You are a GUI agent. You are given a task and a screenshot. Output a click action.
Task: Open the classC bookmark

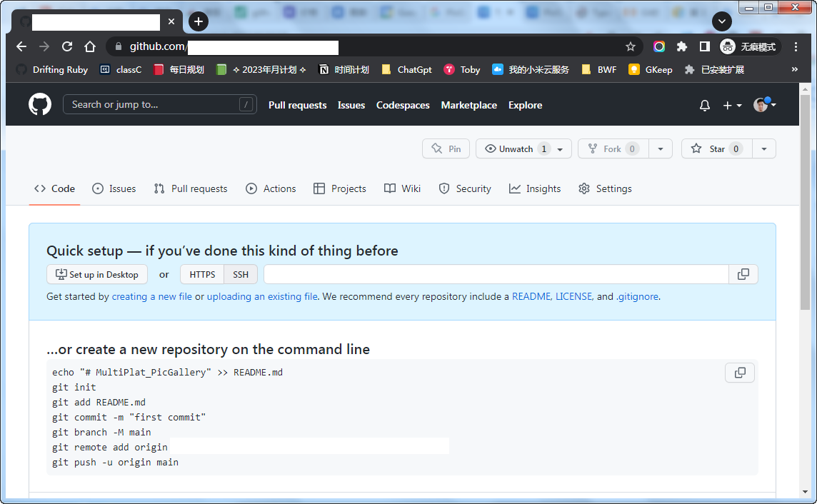point(121,70)
